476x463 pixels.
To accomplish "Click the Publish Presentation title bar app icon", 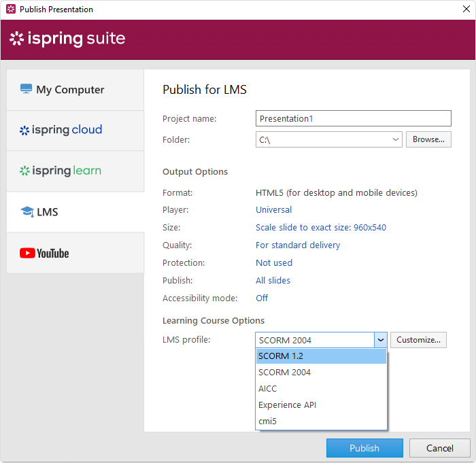I will 11,9.
